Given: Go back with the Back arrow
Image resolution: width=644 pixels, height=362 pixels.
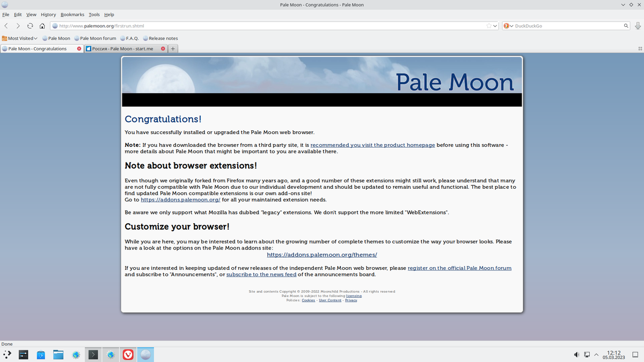Looking at the screenshot, I should (6, 26).
